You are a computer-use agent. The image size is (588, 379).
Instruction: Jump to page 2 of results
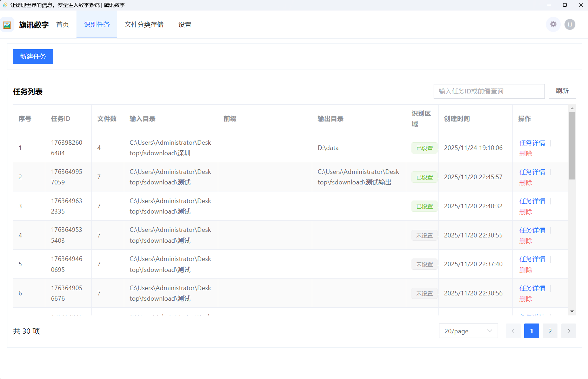(550, 331)
